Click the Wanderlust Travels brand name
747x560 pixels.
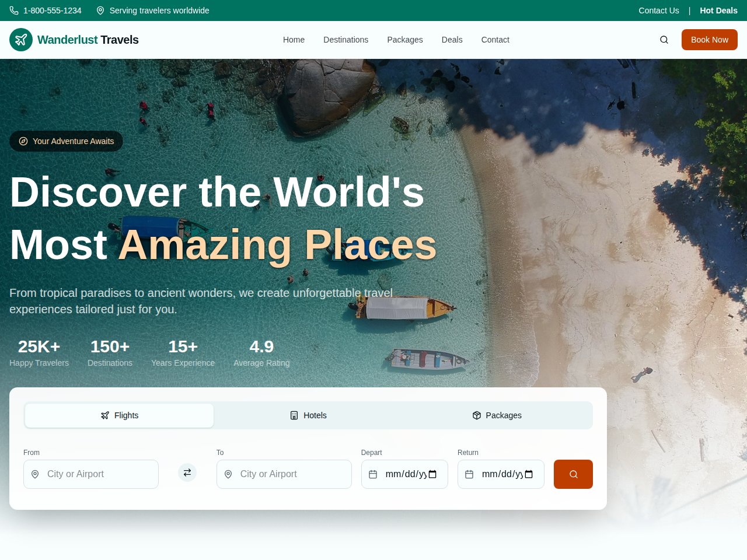pyautogui.click(x=88, y=40)
